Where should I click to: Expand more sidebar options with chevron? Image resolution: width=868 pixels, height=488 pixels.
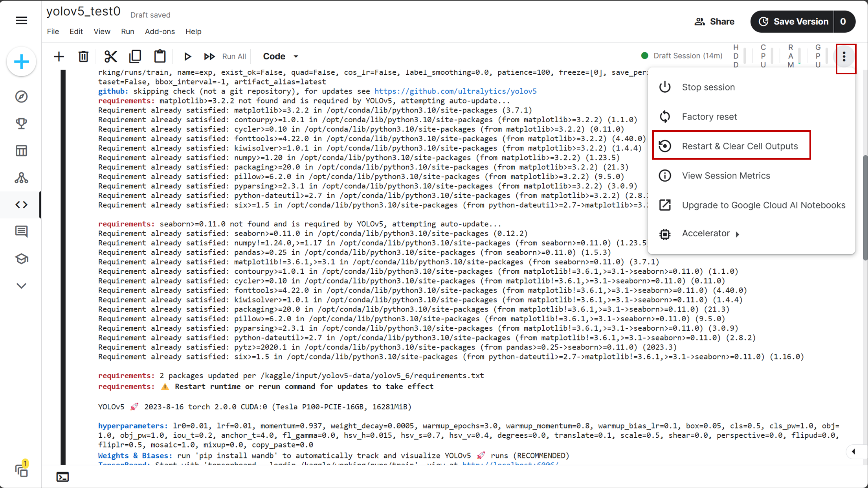tap(21, 285)
